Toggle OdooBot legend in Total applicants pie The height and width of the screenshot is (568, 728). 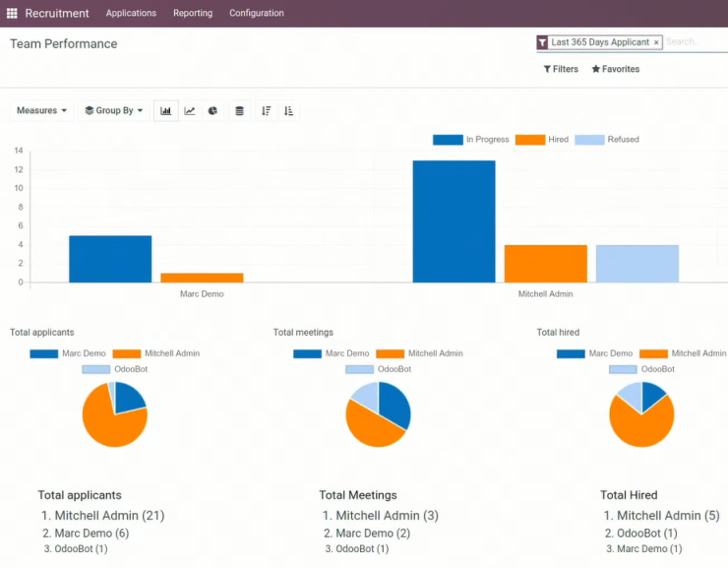(115, 369)
